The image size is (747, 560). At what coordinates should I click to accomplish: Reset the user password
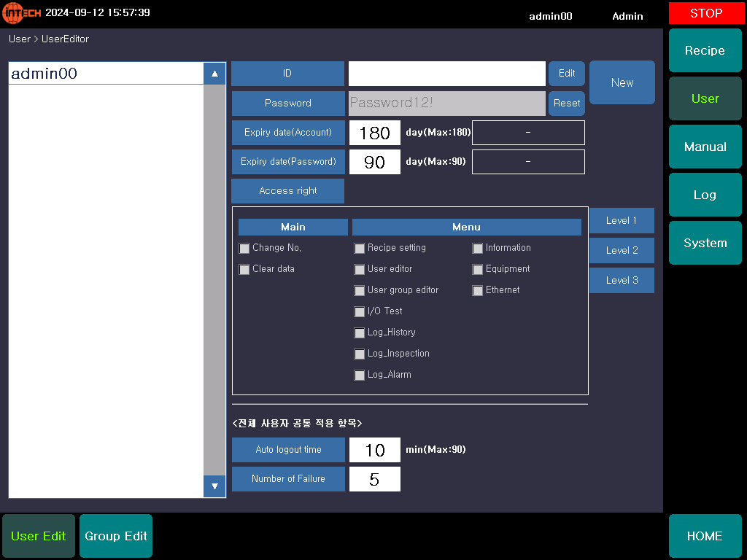567,104
